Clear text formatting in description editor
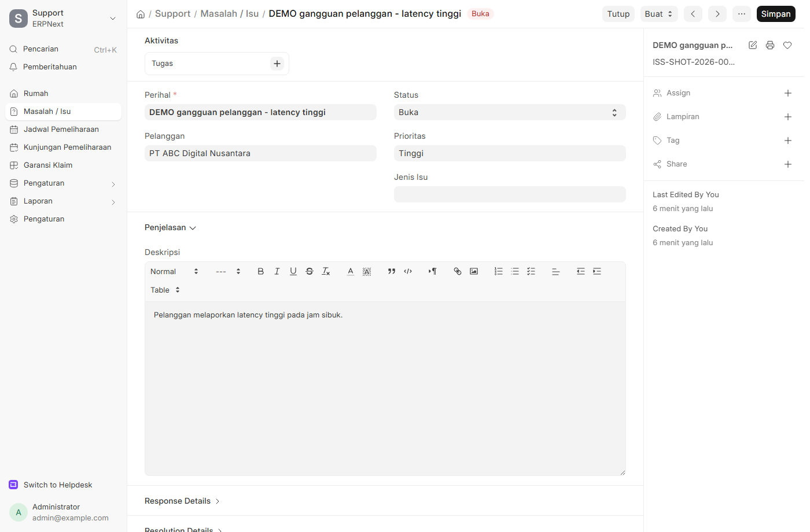 [x=326, y=271]
